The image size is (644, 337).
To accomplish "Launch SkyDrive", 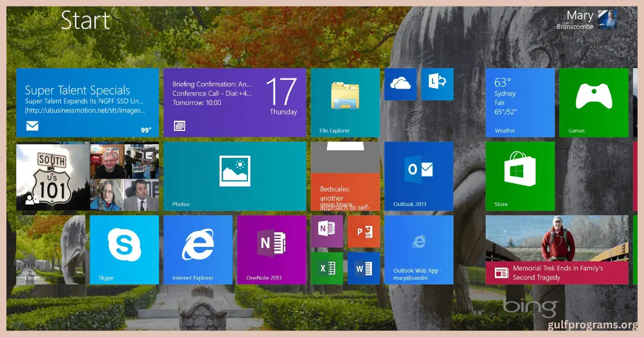I will coord(400,84).
